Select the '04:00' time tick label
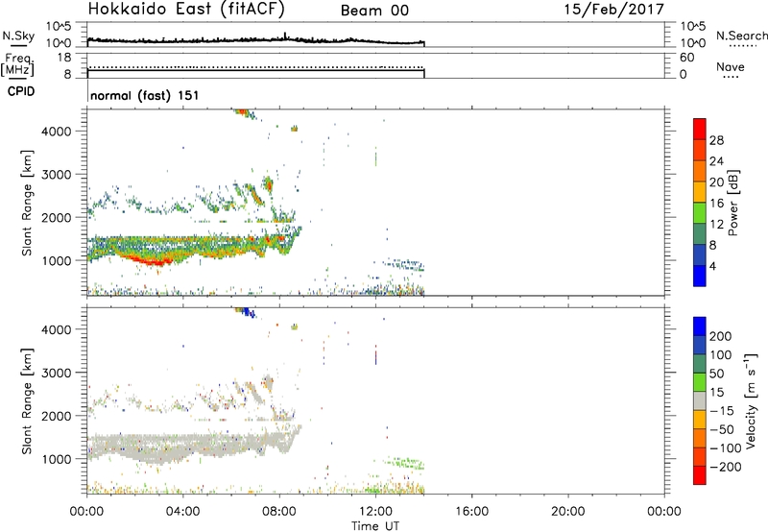The width and height of the screenshot is (768, 532). [x=183, y=512]
